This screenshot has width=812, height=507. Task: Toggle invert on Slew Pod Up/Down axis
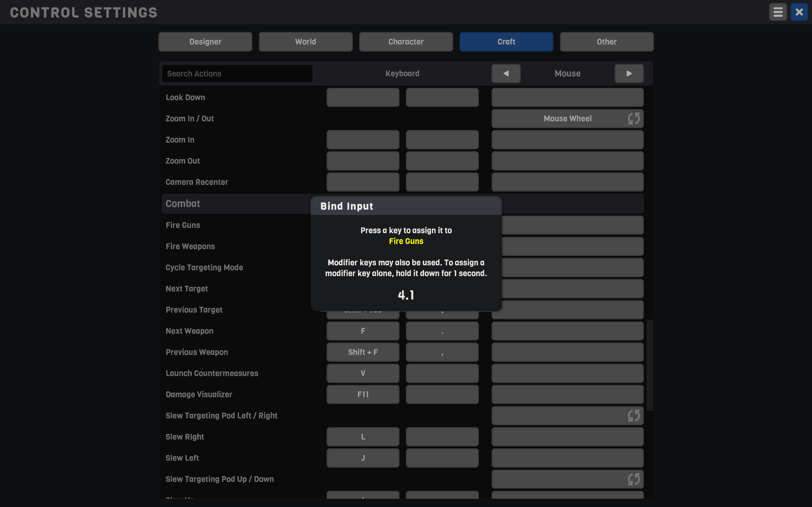click(633, 479)
